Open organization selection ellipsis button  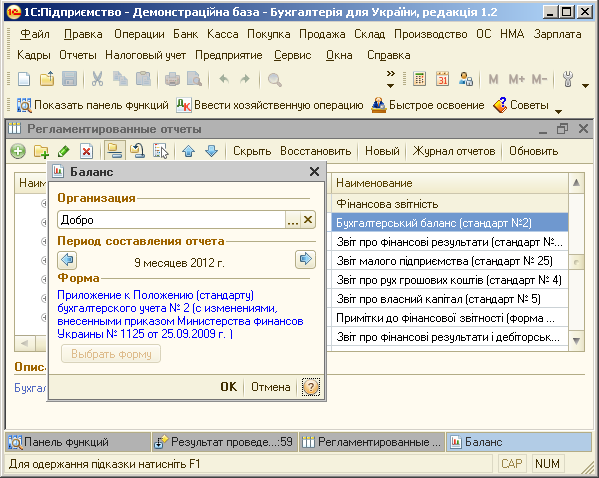pyautogui.click(x=293, y=220)
